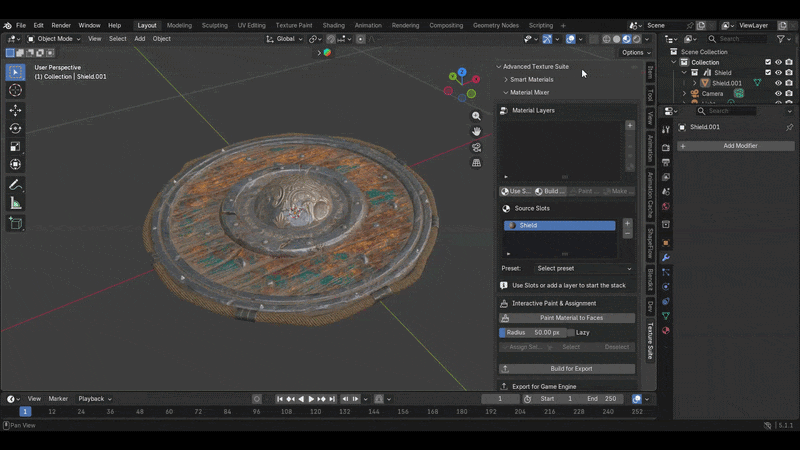Toggle camera view icon in viewport
800x450 pixels.
[x=476, y=147]
